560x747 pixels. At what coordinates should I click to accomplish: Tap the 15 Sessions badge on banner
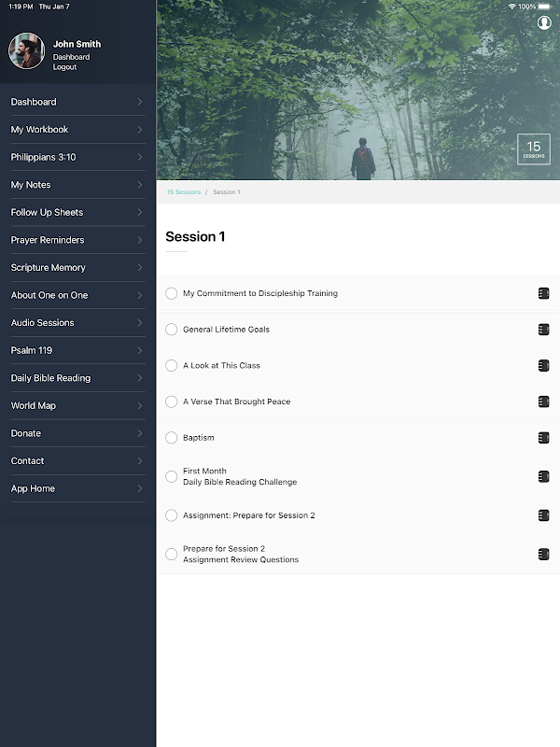click(533, 149)
